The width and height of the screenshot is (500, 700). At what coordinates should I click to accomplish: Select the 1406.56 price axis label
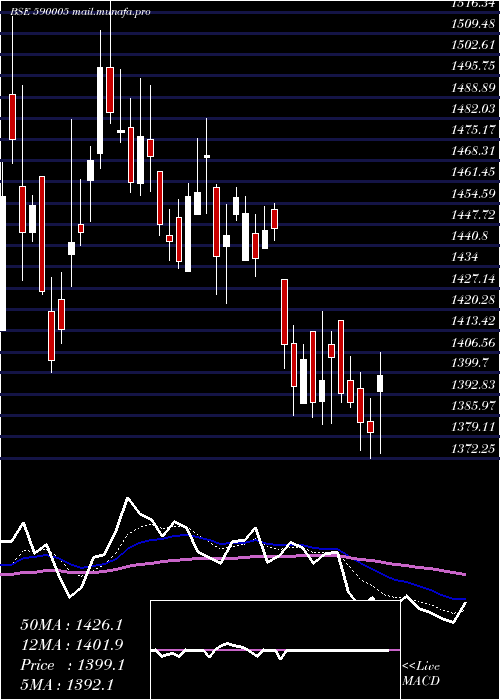click(473, 342)
